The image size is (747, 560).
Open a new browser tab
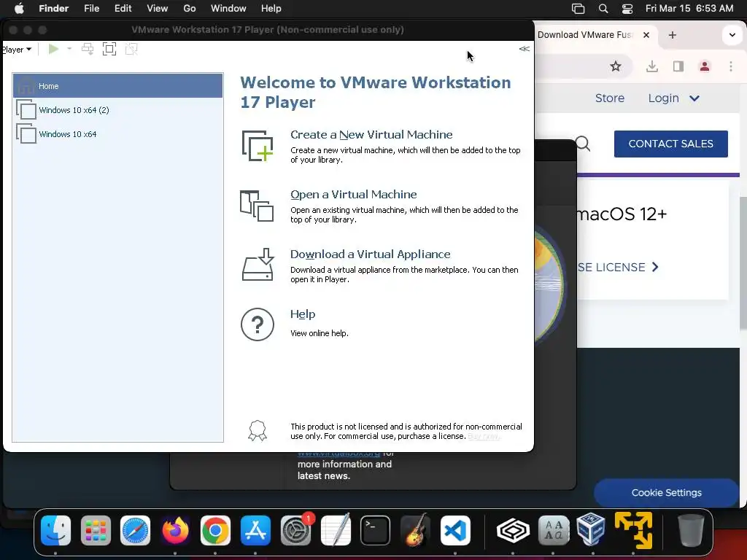pyautogui.click(x=672, y=35)
